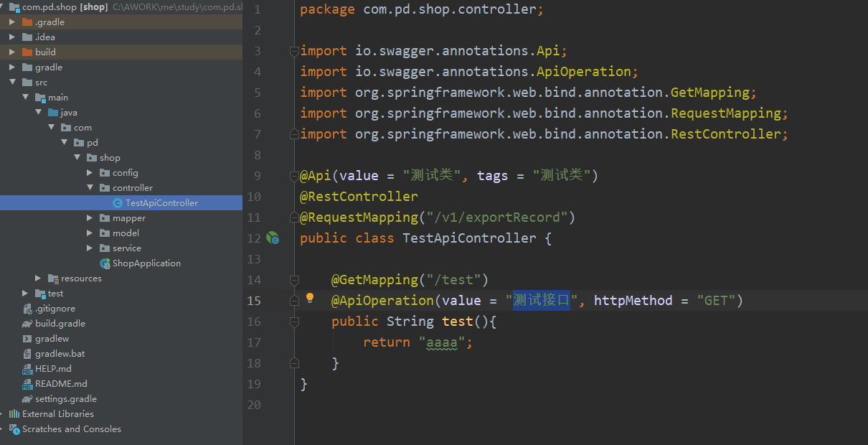Expand the test folder arrow
Viewport: 868px width, 445px height.
tap(25, 294)
